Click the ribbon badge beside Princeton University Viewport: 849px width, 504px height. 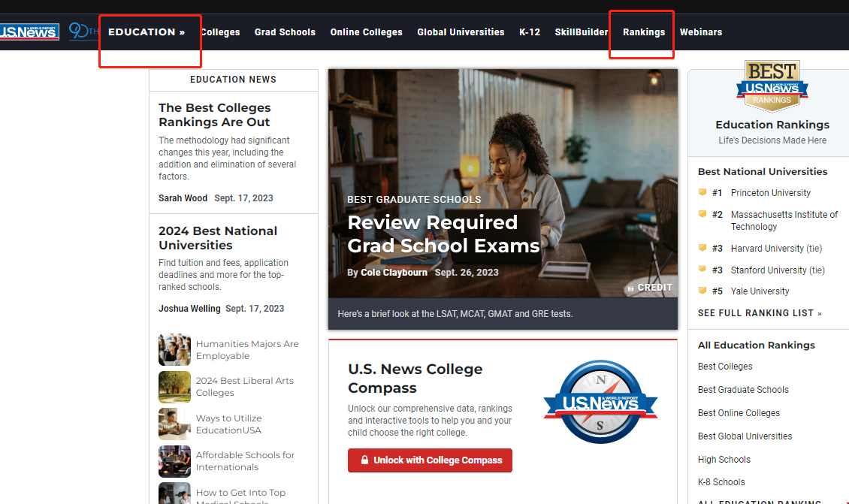[x=702, y=192]
